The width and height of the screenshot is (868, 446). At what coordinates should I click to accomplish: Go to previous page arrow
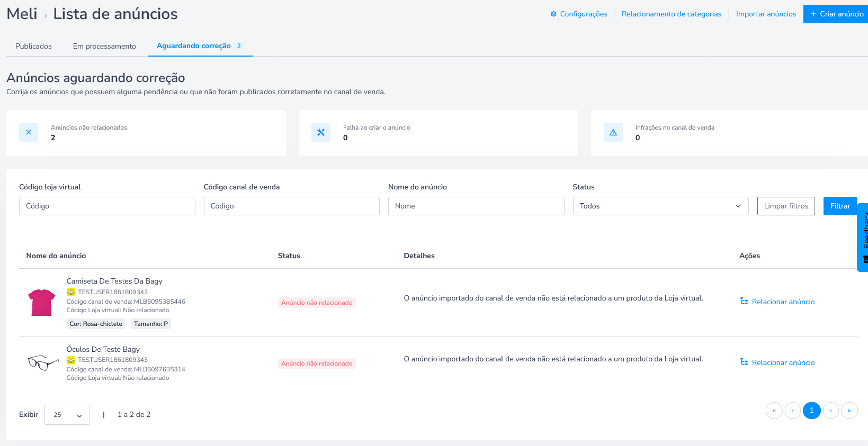[793, 411]
